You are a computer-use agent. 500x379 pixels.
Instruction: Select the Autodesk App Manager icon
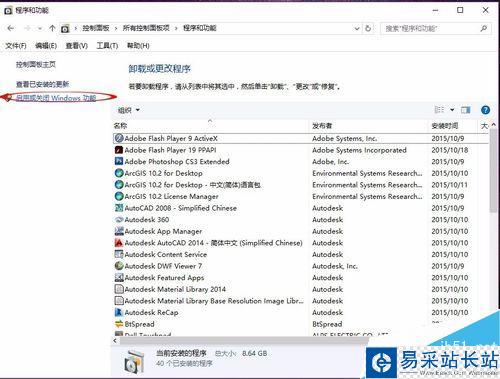point(119,231)
